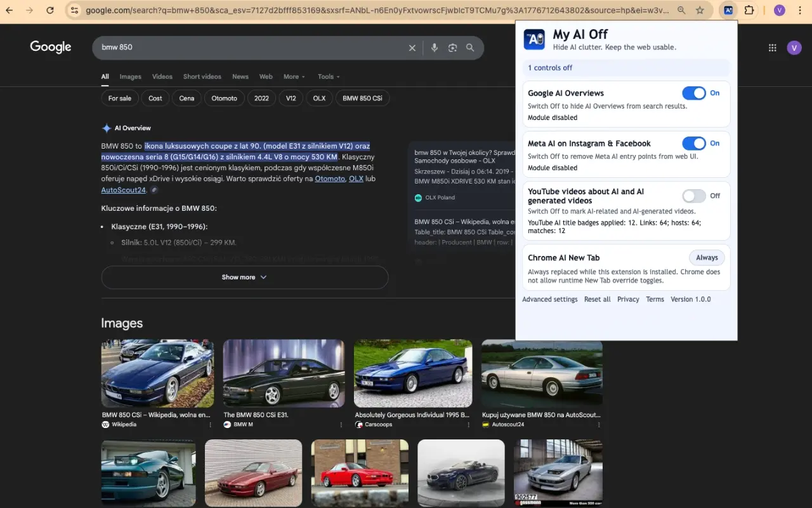
Task: Switch to the Videos tab
Action: click(162, 77)
